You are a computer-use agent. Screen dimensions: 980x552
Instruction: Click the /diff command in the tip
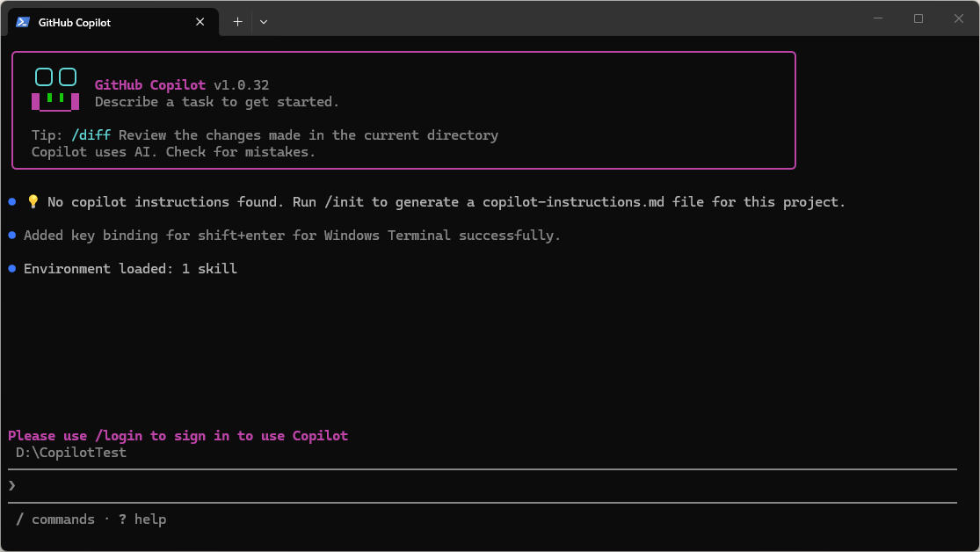coord(91,135)
